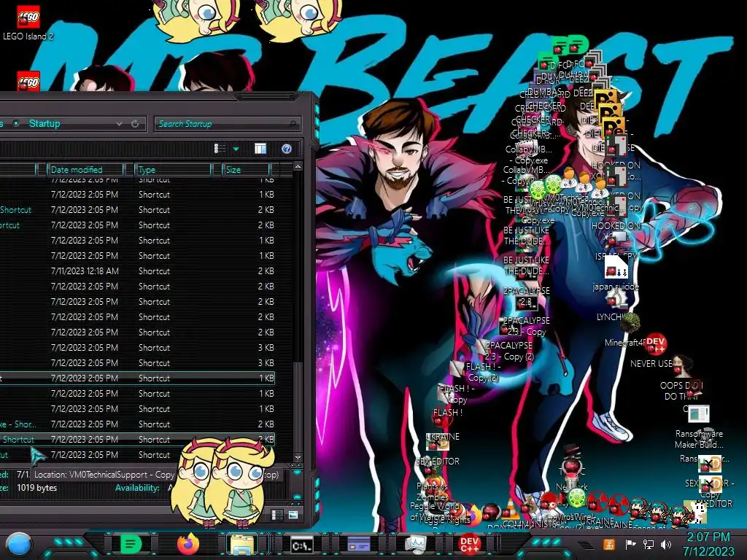Viewport: 747px width, 560px height.
Task: Open the green notes app in taskbar
Action: 131,543
